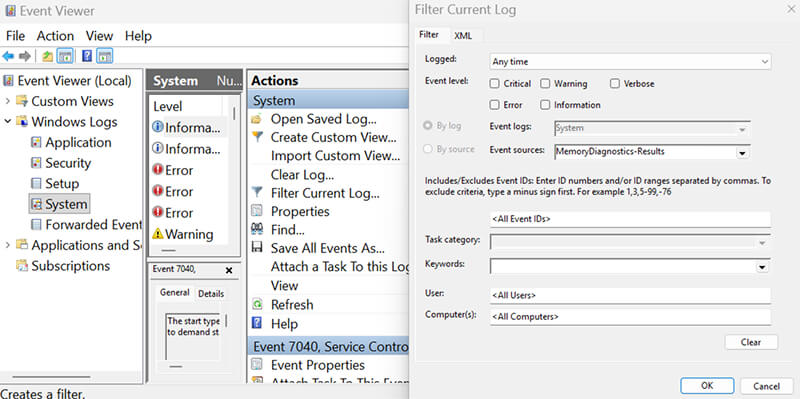The height and width of the screenshot is (399, 800).
Task: Select Forwarded Events in the tree
Action: (x=93, y=225)
